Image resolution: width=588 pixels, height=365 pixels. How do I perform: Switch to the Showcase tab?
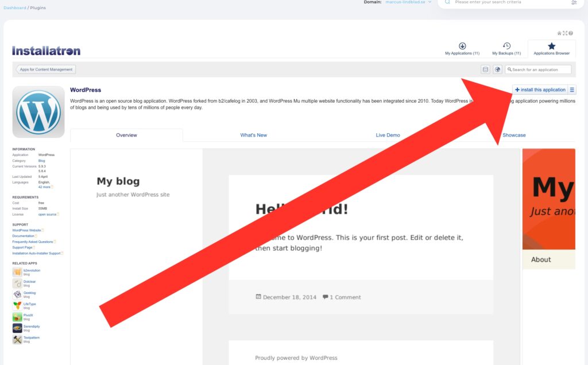514,135
